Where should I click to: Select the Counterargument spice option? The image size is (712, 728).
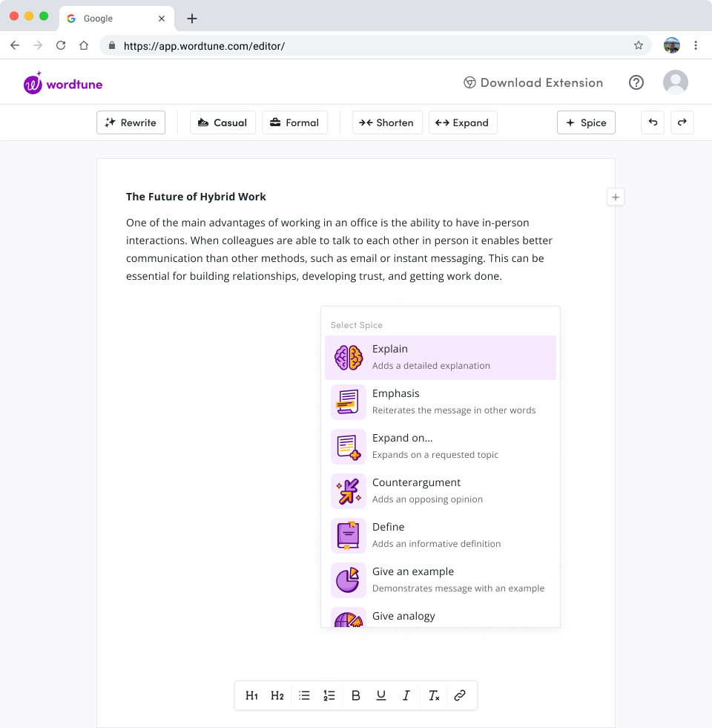(x=441, y=491)
